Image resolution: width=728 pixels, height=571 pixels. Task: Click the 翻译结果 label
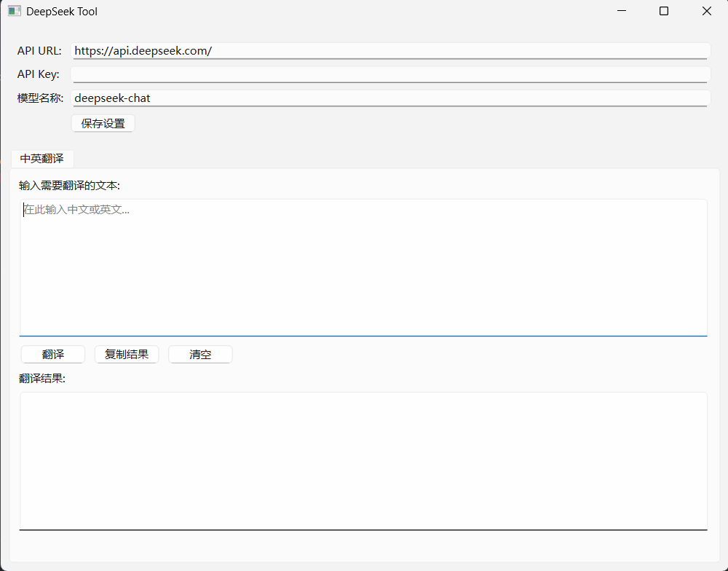[41, 379]
